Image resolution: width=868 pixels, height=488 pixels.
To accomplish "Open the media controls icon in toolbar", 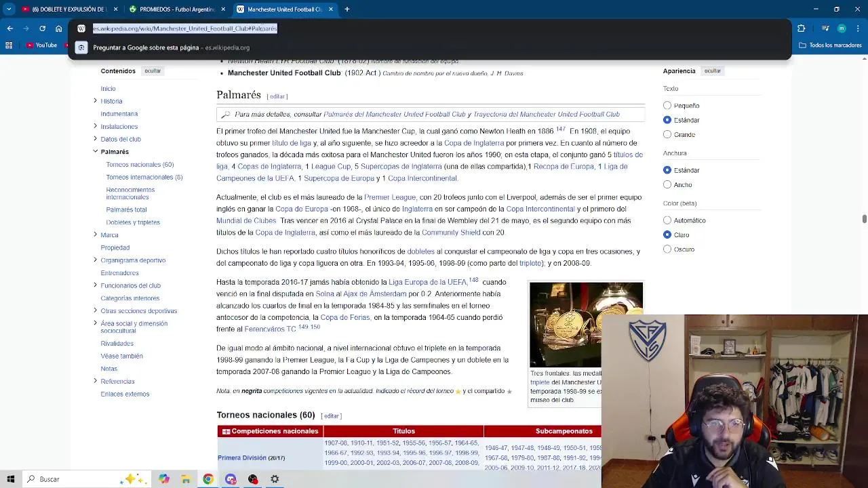I will tap(825, 28).
